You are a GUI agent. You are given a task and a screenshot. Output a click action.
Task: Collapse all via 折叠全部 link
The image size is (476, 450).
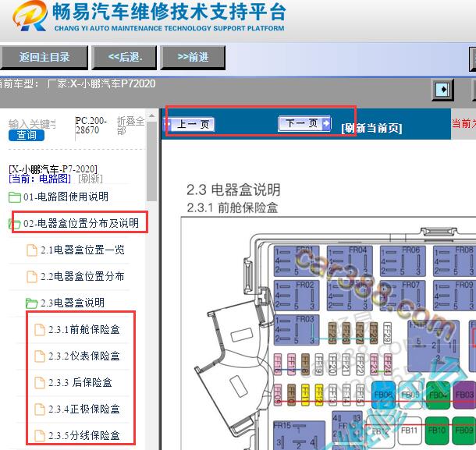pos(130,126)
